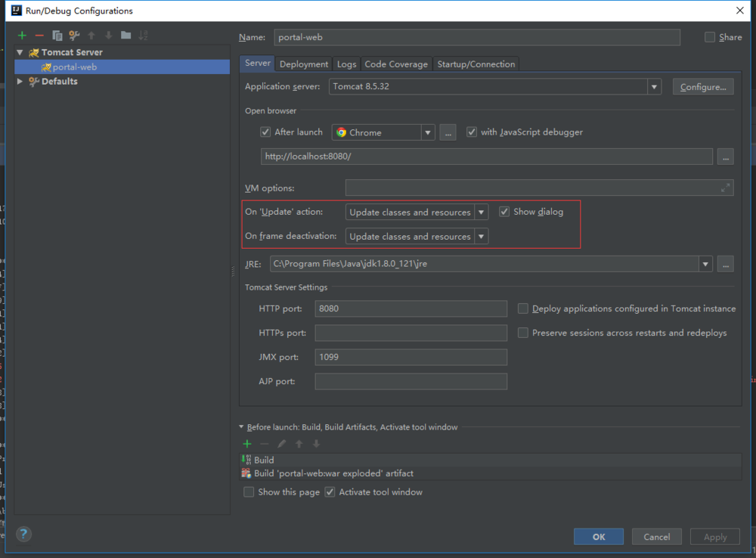Screen dimensions: 756x558
Task: Select portal-web in configuration tree
Action: 74,67
